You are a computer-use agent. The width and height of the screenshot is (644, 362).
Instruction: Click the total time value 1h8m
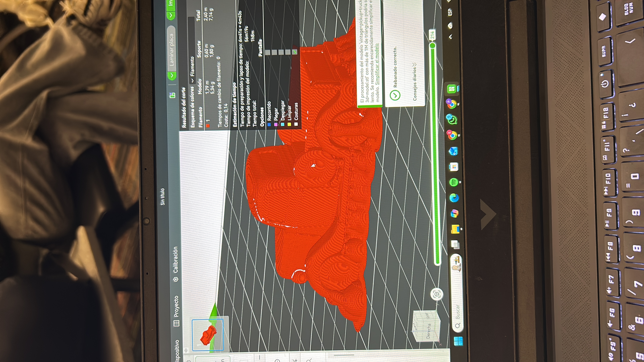253,36
